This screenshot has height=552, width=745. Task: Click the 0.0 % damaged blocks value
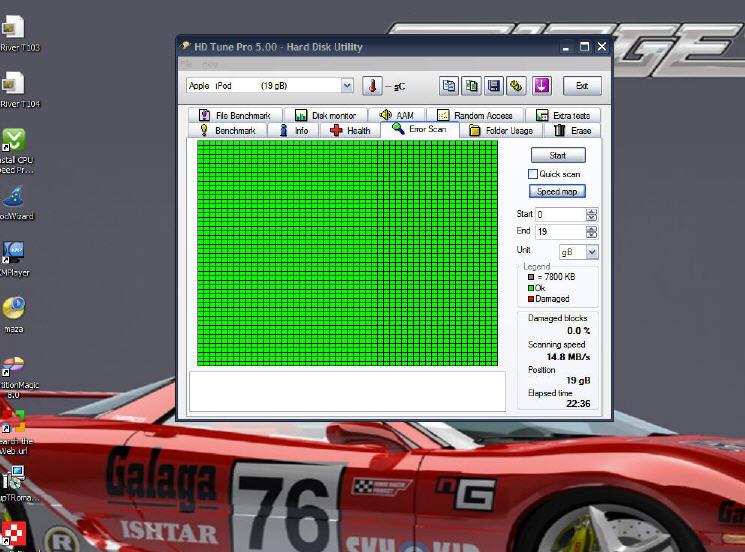(x=579, y=331)
